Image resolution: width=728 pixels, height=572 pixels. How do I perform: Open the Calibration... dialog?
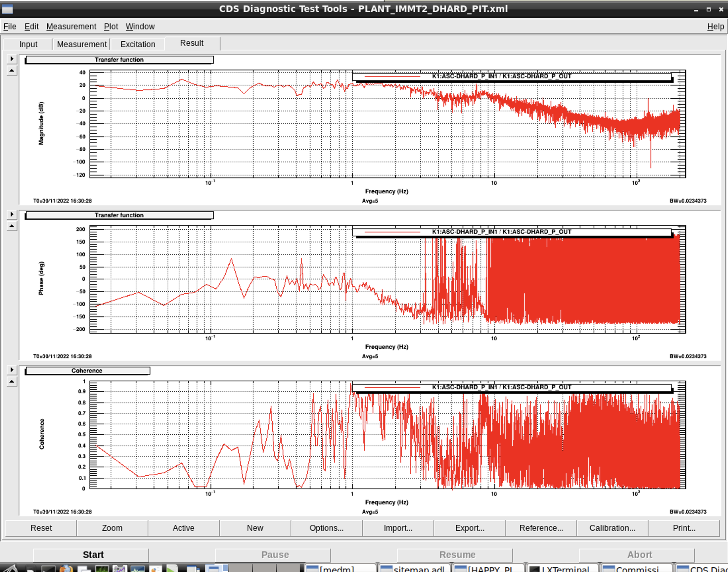pyautogui.click(x=612, y=528)
